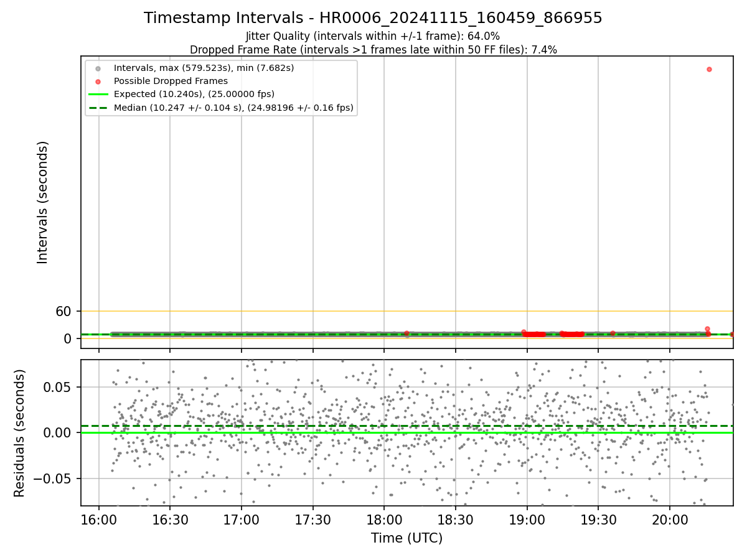Click the 16:00 time tick label
The width and height of the screenshot is (747, 560).
99,519
